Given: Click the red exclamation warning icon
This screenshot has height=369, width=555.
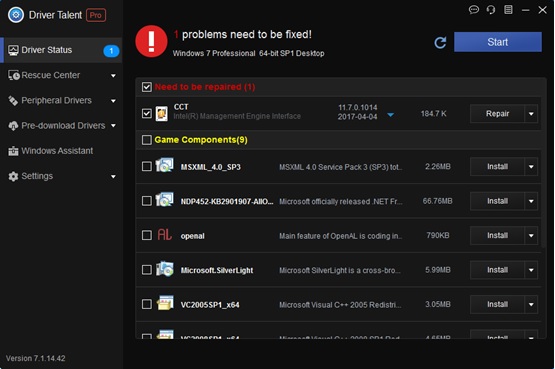Looking at the screenshot, I should click(151, 41).
